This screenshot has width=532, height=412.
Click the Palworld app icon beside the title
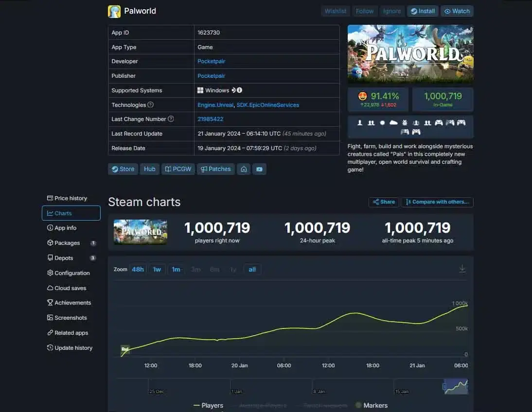coord(114,11)
